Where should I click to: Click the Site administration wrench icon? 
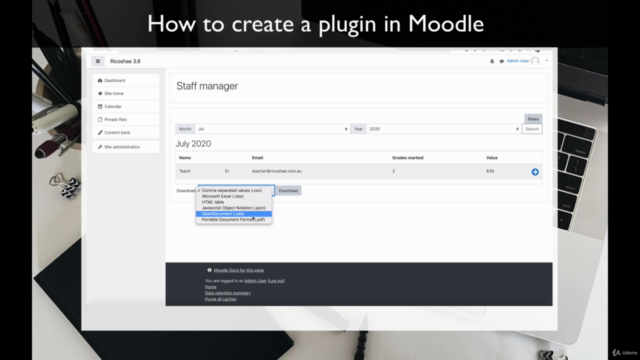click(x=100, y=147)
